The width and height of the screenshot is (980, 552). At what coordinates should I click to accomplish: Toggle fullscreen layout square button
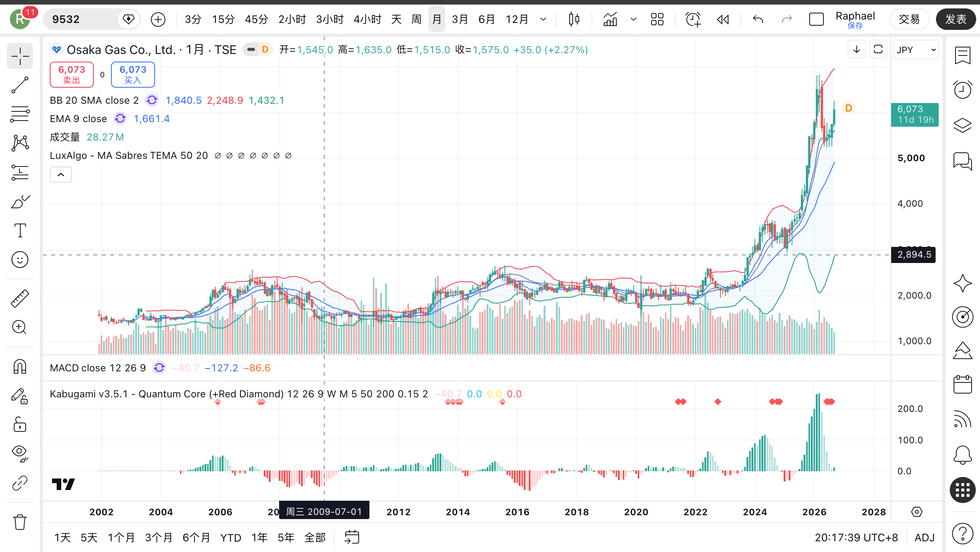(817, 19)
